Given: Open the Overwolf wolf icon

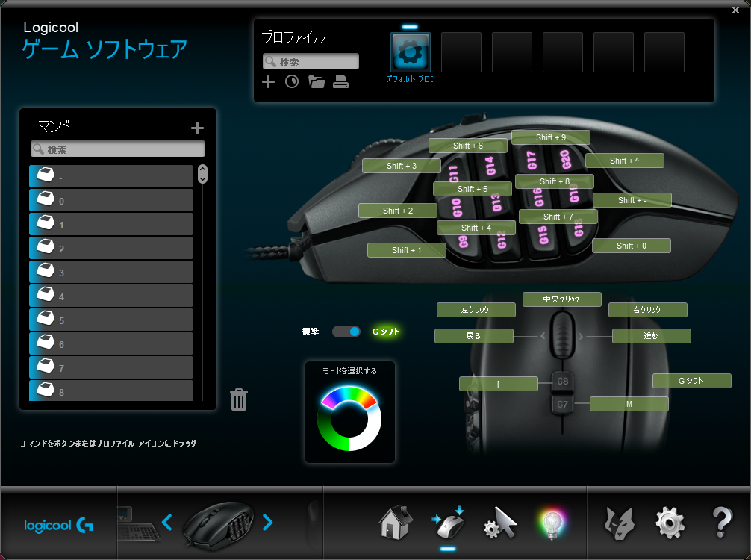Looking at the screenshot, I should tap(620, 523).
